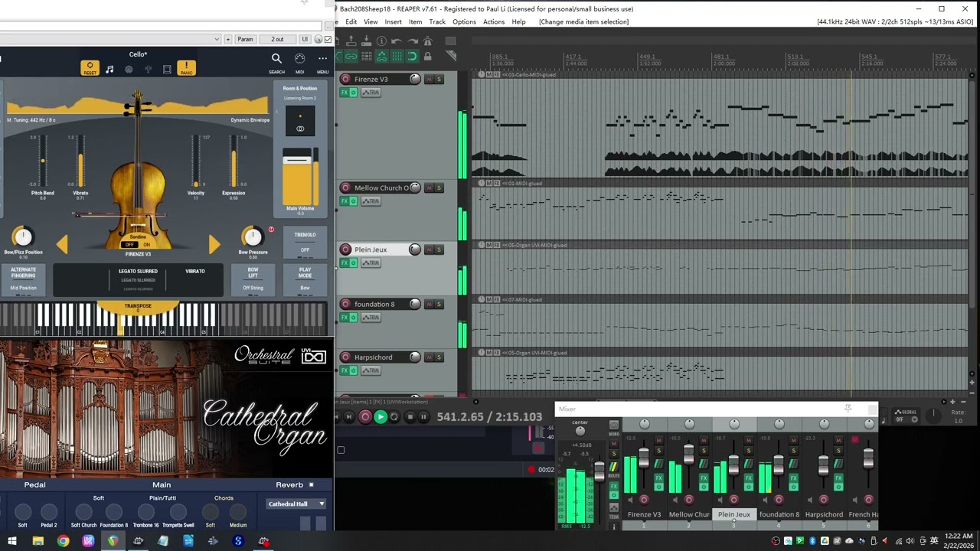Toggle the lock icon in the REAPER toolbar
980x551 pixels.
coord(427,56)
